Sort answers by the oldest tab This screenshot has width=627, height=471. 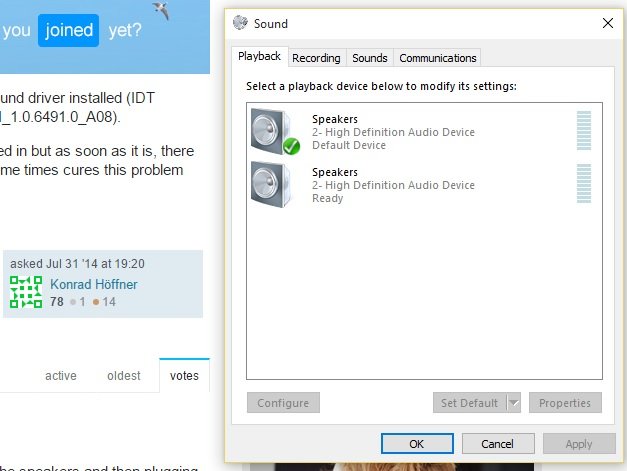coord(123,376)
